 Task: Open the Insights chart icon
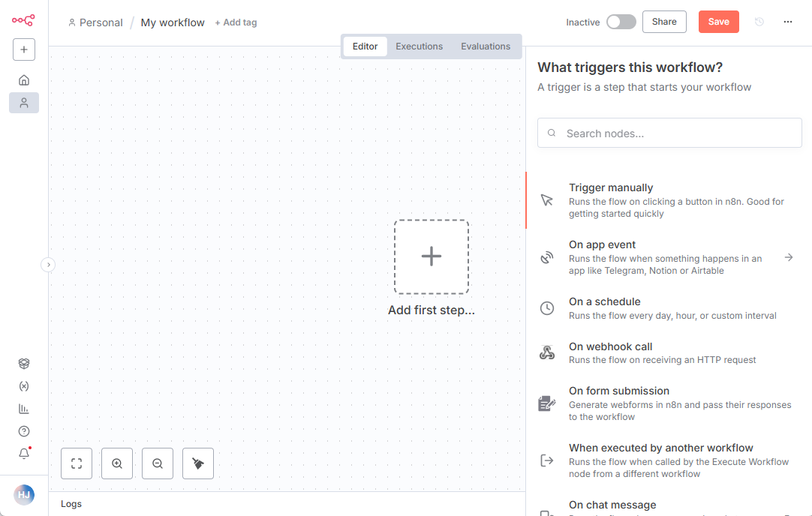(x=24, y=409)
